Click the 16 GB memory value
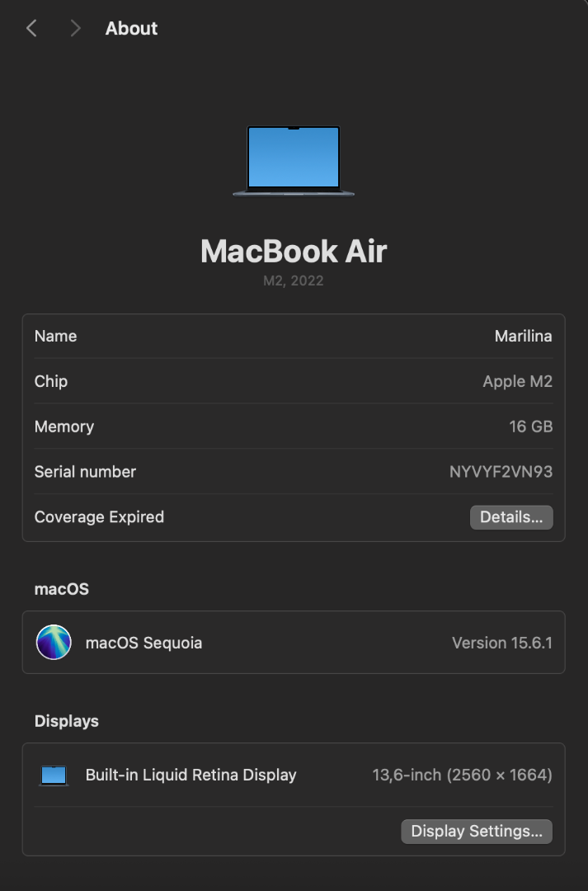Viewport: 588px width, 891px height. coord(530,427)
